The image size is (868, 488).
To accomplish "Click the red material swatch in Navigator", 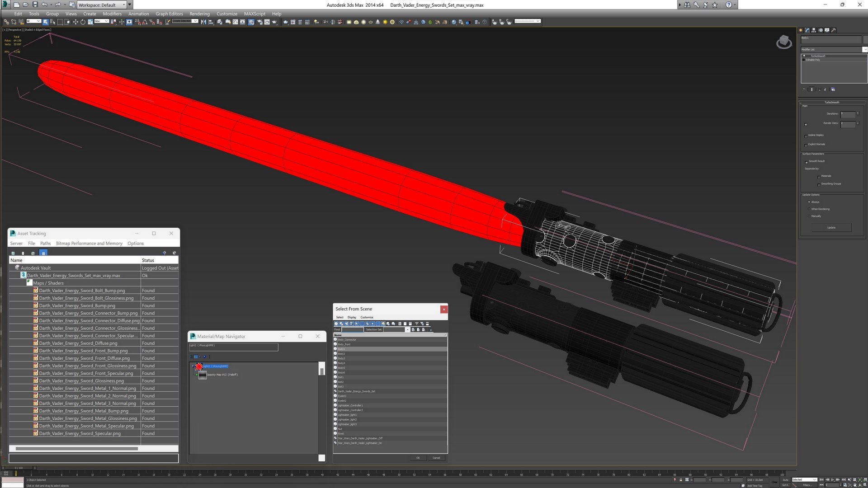I will point(199,366).
